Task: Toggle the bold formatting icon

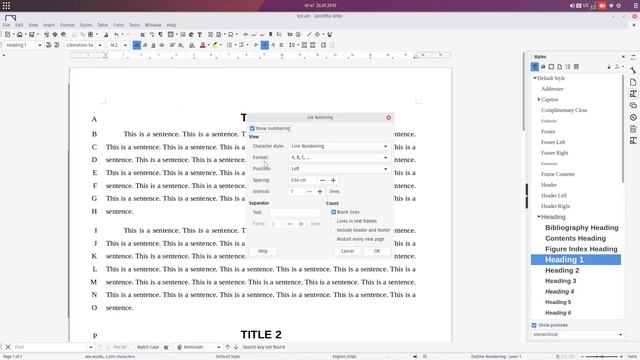Action: point(137,45)
